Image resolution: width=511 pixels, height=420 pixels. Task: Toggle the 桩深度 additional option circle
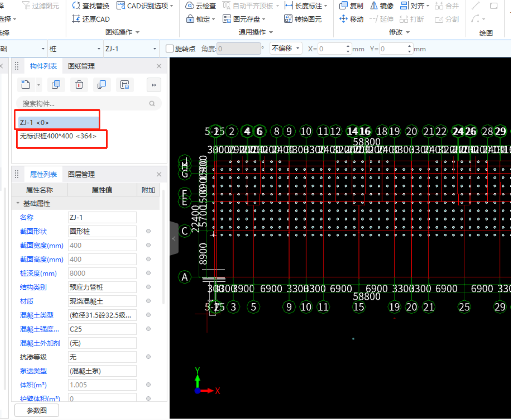(x=148, y=273)
